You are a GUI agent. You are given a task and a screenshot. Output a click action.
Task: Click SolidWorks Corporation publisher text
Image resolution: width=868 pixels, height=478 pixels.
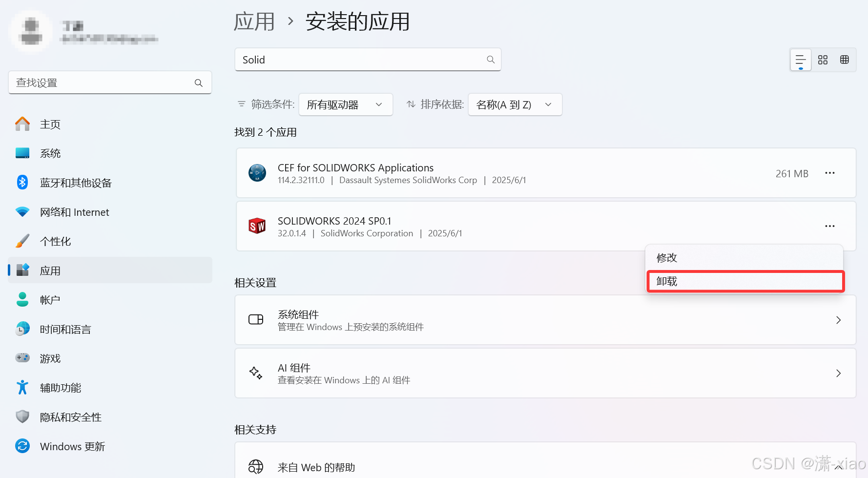tap(367, 233)
